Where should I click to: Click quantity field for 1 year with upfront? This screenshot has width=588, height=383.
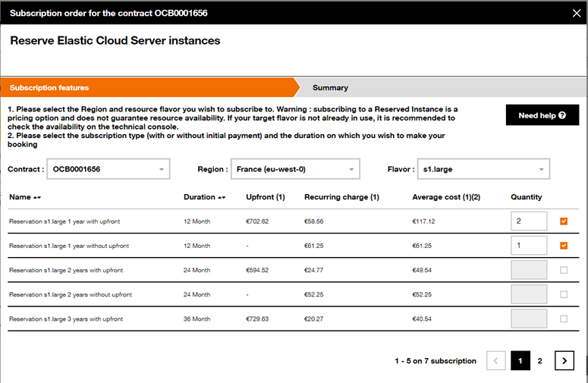pyautogui.click(x=529, y=221)
